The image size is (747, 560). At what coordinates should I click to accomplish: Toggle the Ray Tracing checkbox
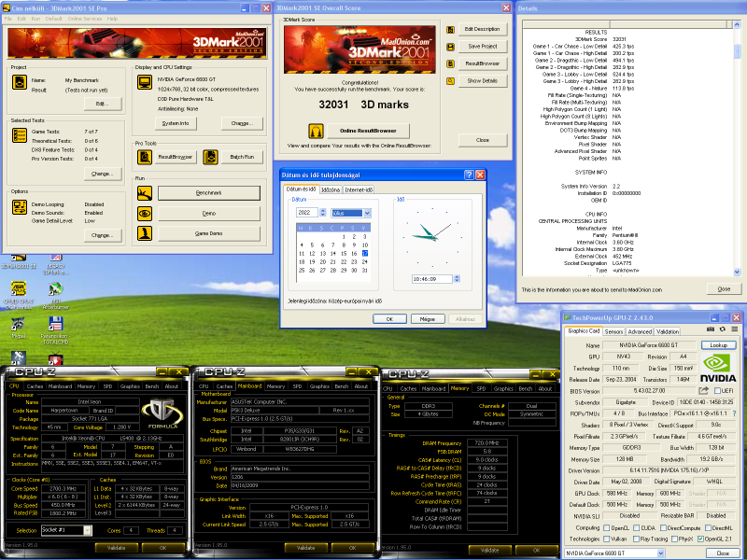pyautogui.click(x=636, y=539)
